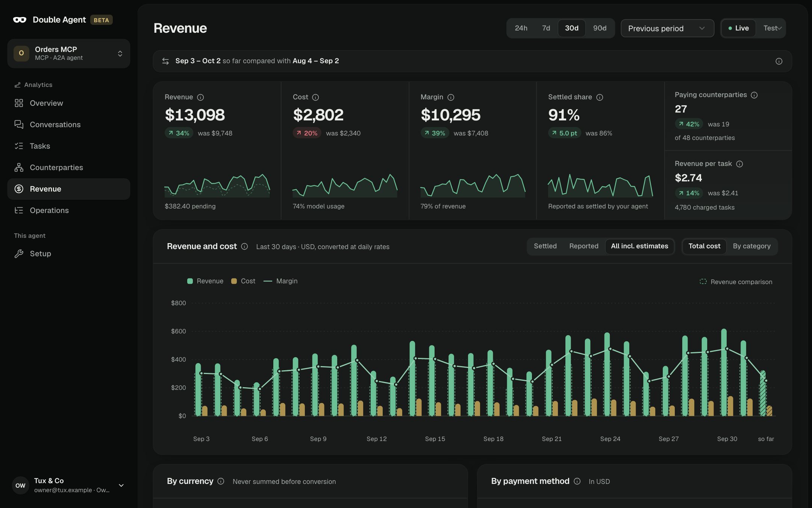Viewport: 812px width, 508px height.
Task: Click the Tasks checklist icon
Action: click(19, 146)
